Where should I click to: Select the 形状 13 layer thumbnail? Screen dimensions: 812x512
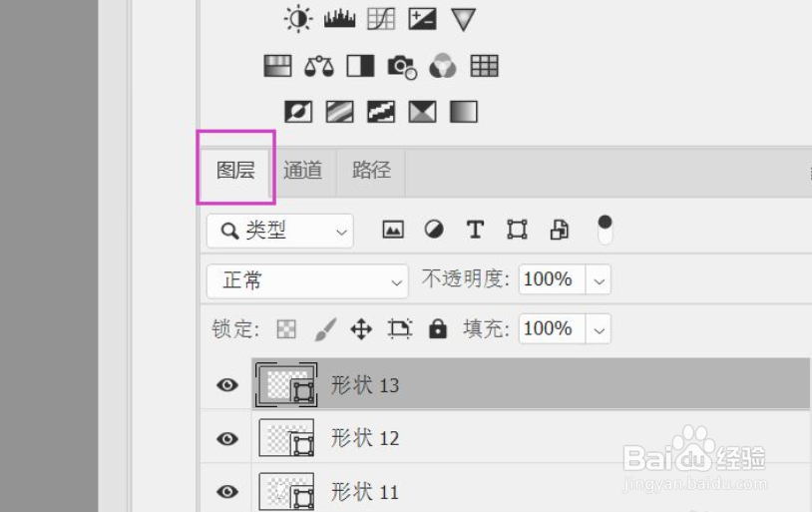(x=286, y=384)
